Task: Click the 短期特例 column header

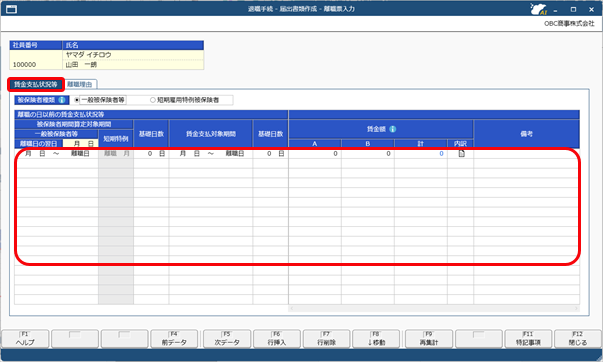Action: [116, 138]
